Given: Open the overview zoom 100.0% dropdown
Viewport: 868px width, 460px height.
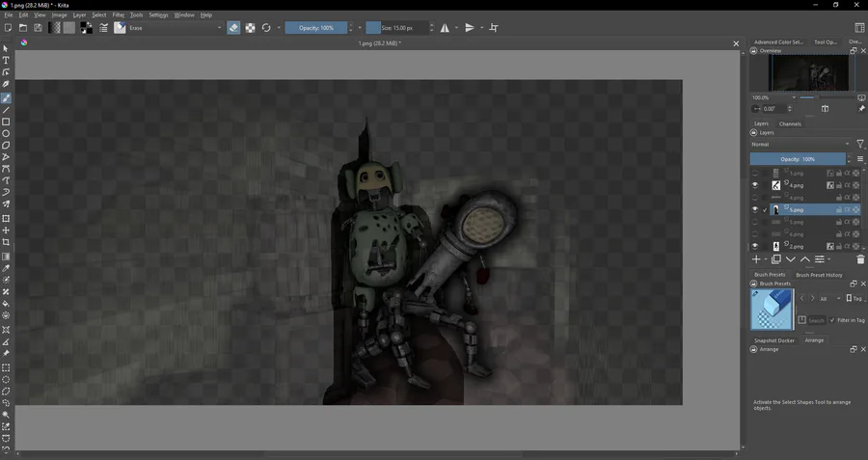Looking at the screenshot, I should pos(773,97).
